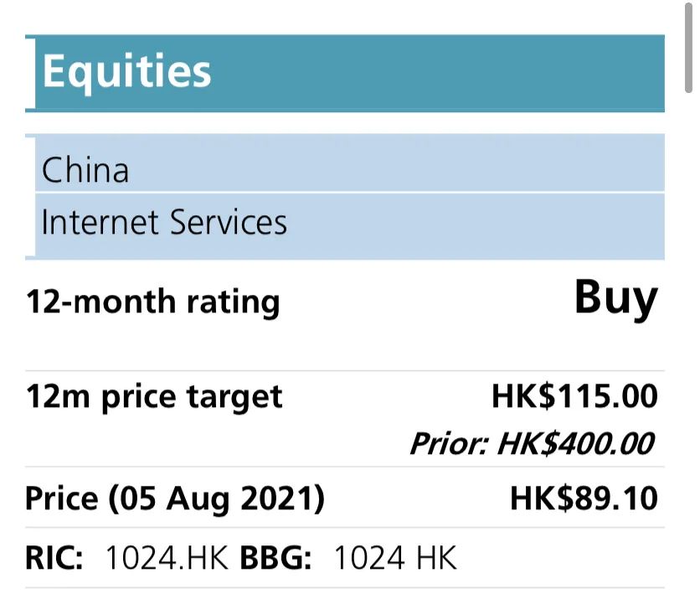700x599 pixels.
Task: Click the Equities header banner
Action: [x=345, y=73]
